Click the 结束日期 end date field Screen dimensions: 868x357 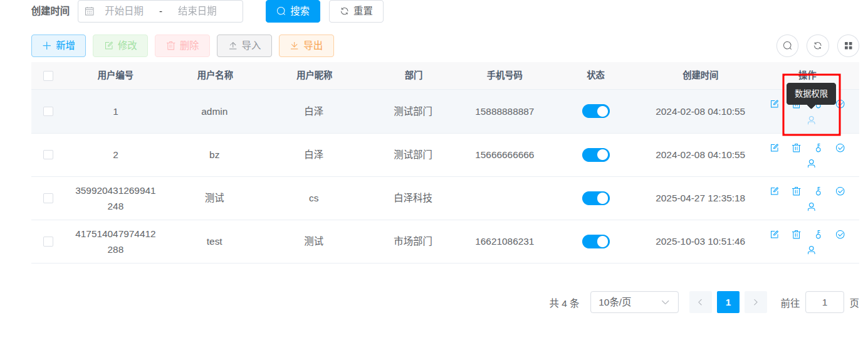[197, 11]
